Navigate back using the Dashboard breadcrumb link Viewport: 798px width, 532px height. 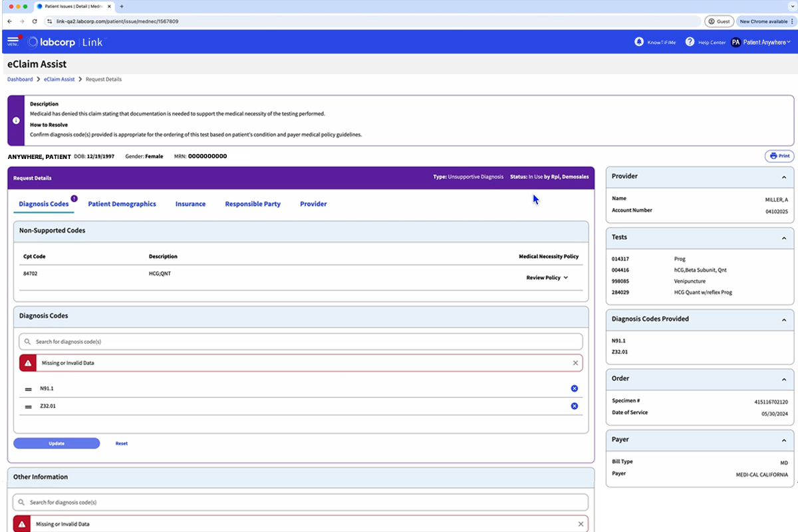coord(19,78)
